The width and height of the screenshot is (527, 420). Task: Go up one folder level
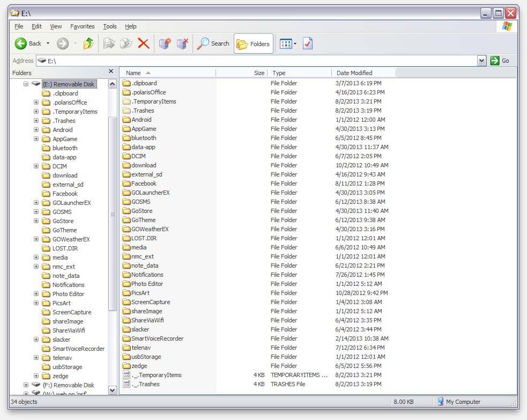click(x=88, y=43)
